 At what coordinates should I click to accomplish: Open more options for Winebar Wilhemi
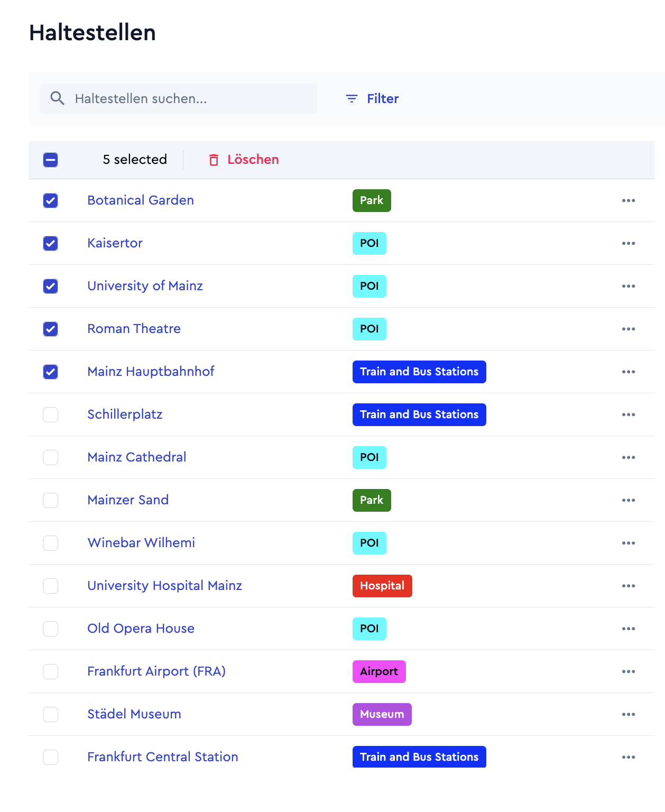(629, 543)
